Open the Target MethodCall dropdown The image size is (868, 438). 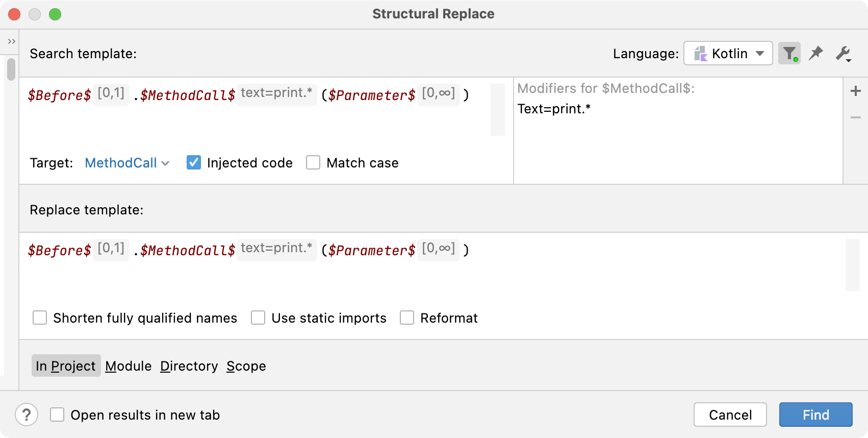(x=126, y=162)
